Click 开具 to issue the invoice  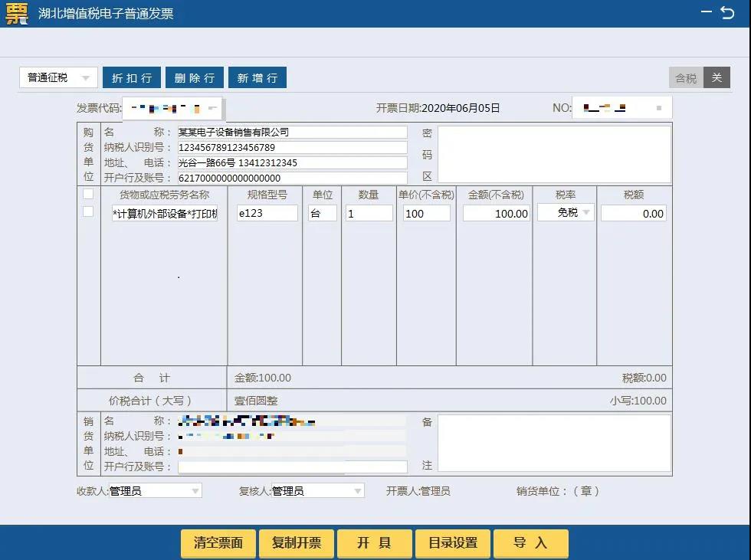pyautogui.click(x=374, y=543)
